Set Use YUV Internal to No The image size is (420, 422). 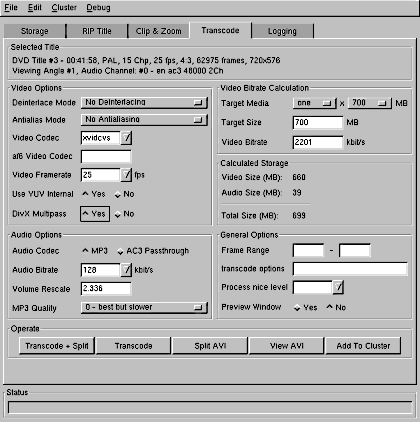pyautogui.click(x=124, y=194)
